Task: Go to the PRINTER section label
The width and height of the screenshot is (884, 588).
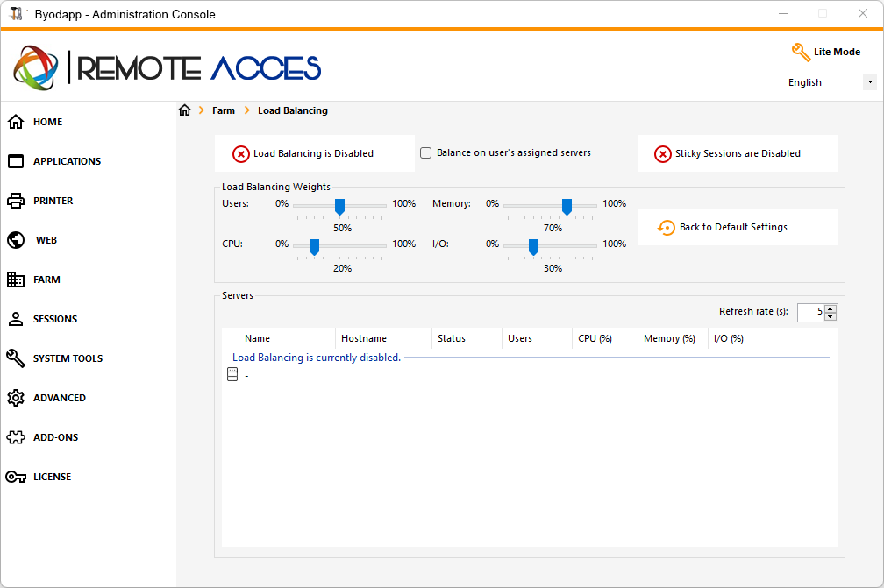Action: coord(53,201)
